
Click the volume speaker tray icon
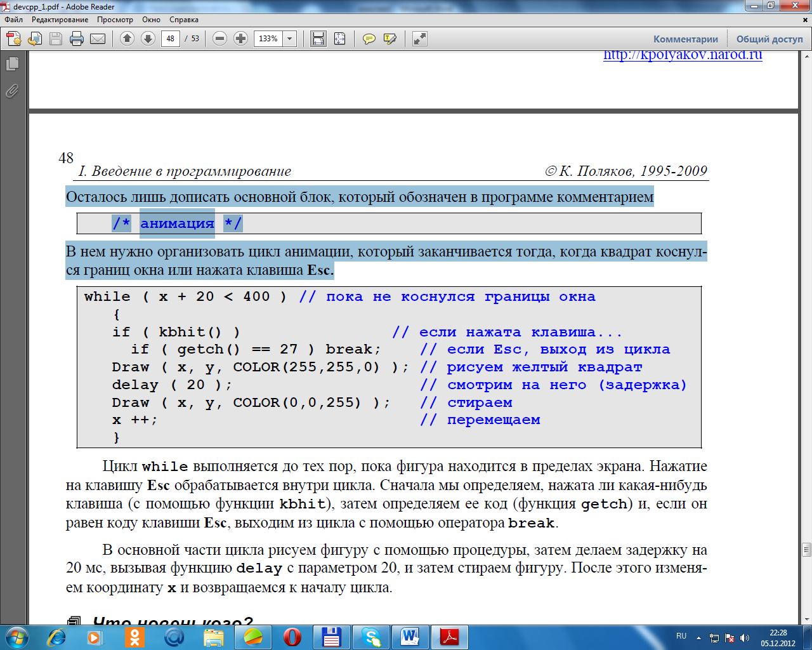[745, 638]
